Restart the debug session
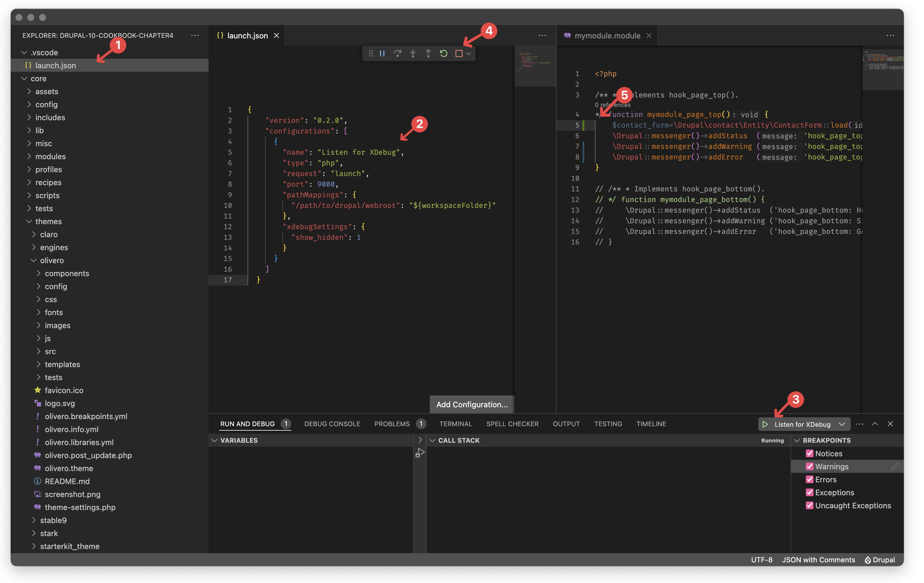Viewport: 924px width, 583px height. (444, 53)
